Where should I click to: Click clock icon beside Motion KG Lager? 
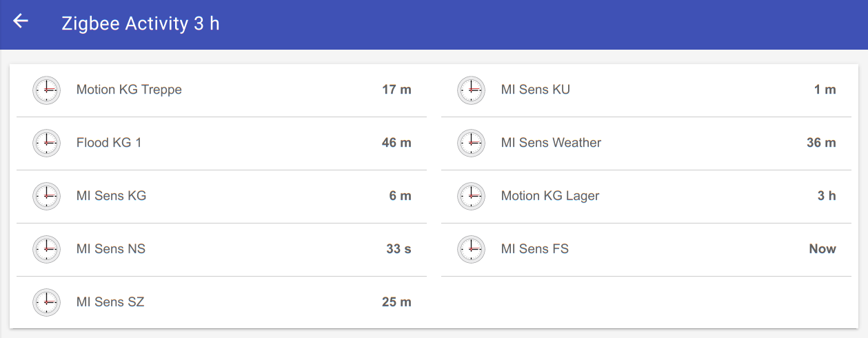(472, 197)
